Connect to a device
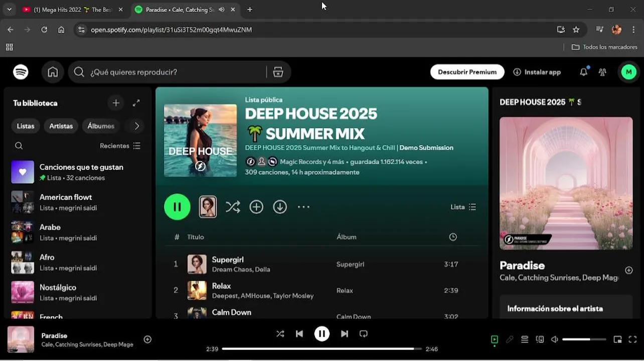The height and width of the screenshot is (361, 644). point(540,339)
